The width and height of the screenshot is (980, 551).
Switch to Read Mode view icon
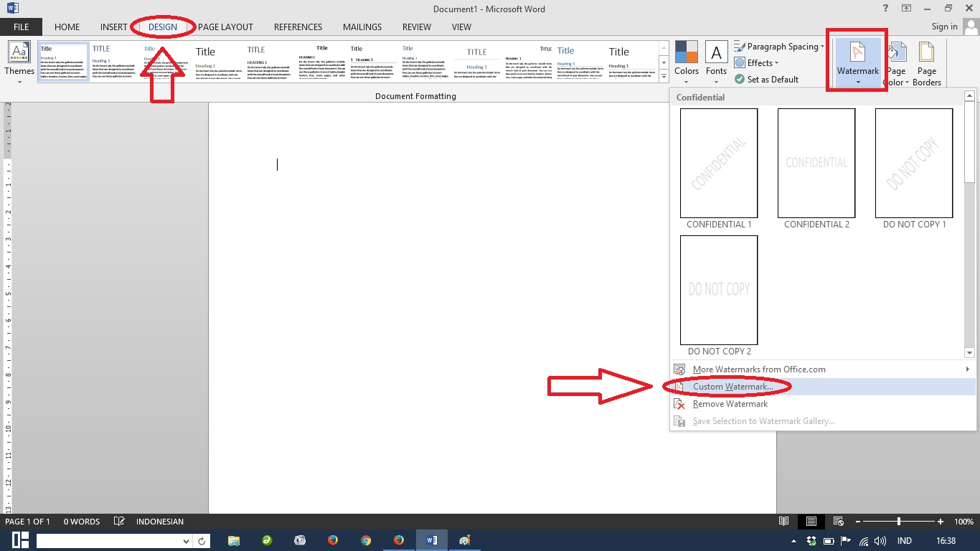tap(784, 522)
